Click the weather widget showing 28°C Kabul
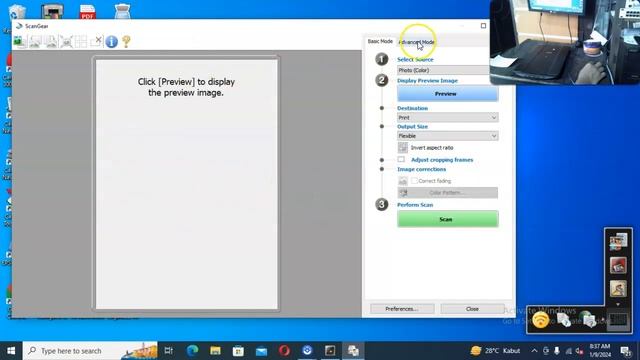 pos(495,351)
